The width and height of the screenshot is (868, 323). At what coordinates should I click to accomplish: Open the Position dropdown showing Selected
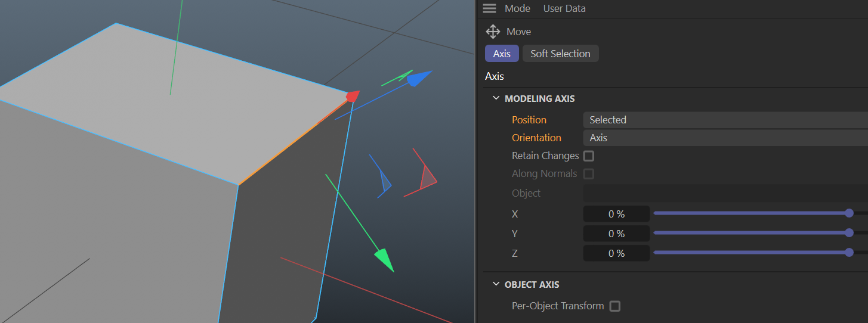pos(724,120)
